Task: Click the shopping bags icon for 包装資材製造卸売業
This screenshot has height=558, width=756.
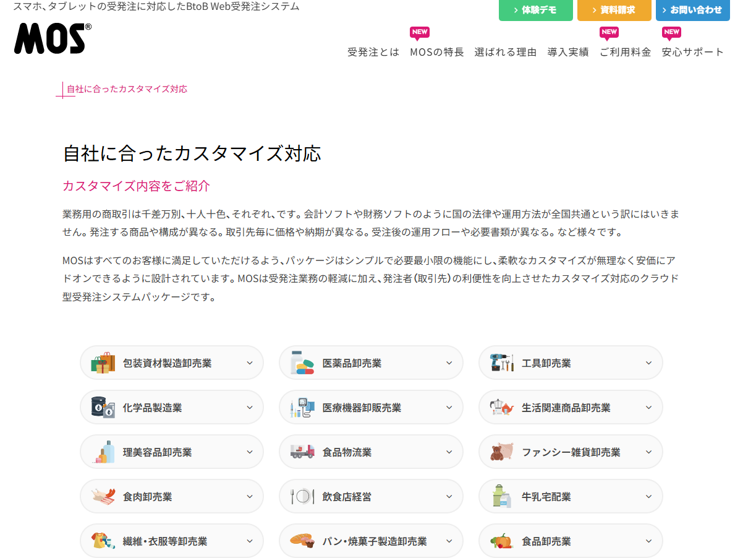Action: pos(103,363)
